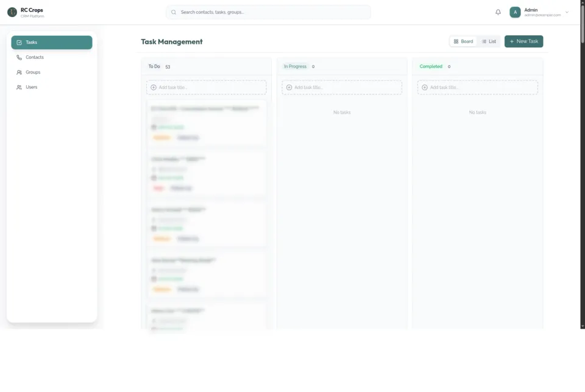This screenshot has width=585, height=392.
Task: Add task title in To Do column
Action: (207, 88)
